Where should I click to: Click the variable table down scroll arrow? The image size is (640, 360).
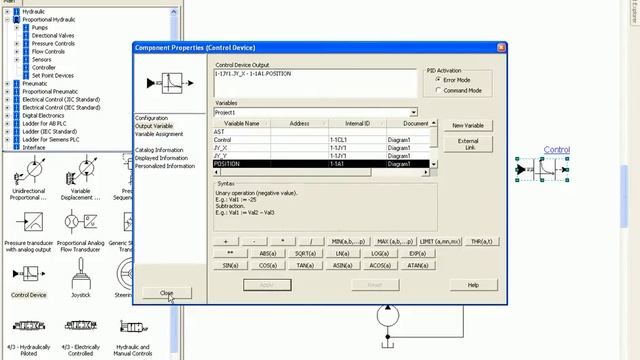pyautogui.click(x=433, y=164)
